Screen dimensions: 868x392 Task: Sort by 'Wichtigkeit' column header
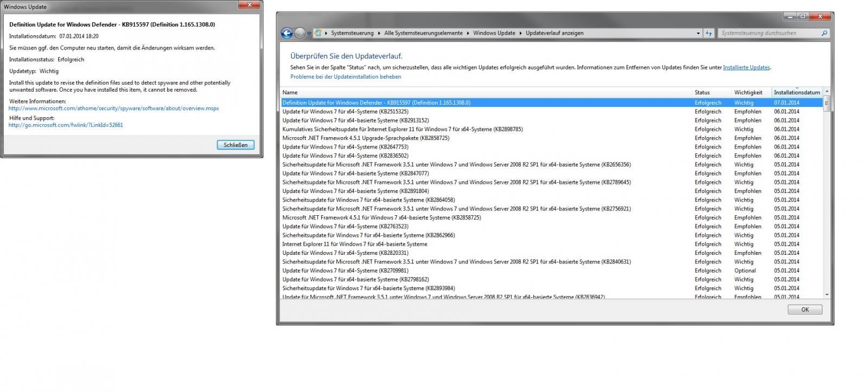pyautogui.click(x=752, y=92)
